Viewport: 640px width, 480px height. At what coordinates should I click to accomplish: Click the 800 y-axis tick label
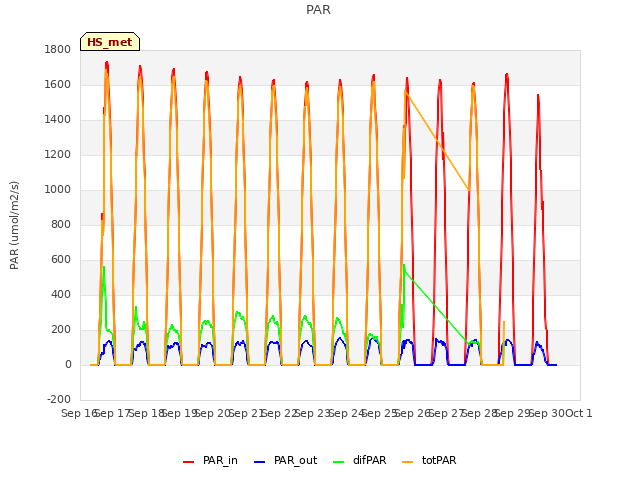click(x=61, y=224)
